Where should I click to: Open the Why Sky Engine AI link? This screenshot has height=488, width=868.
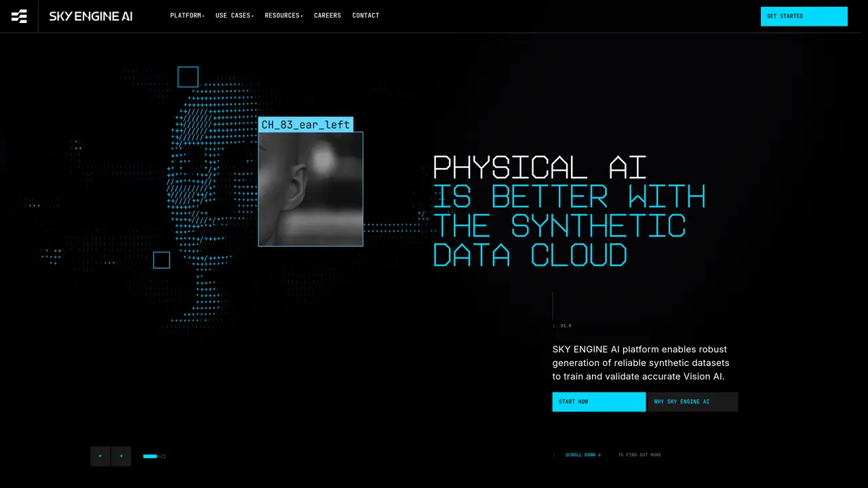click(x=693, y=402)
